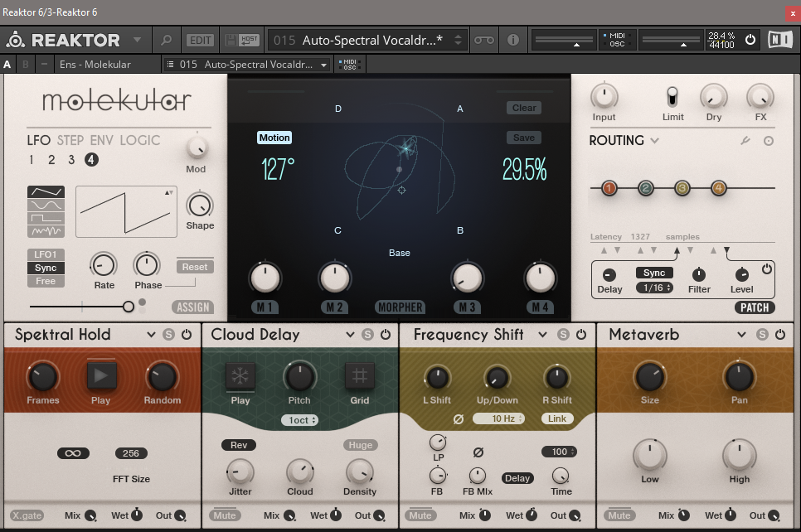Click the info icon in toolbar
Screen dimensions: 801x532
[x=512, y=40]
